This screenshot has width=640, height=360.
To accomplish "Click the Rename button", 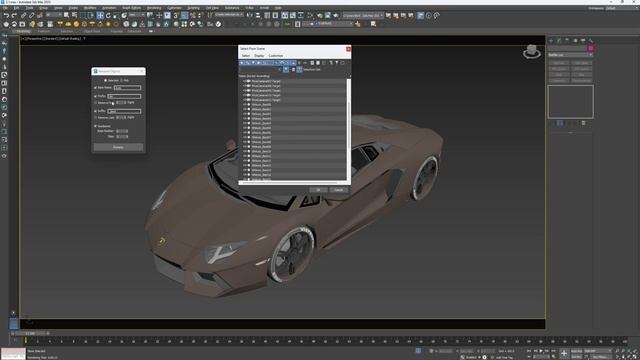I will [x=118, y=147].
